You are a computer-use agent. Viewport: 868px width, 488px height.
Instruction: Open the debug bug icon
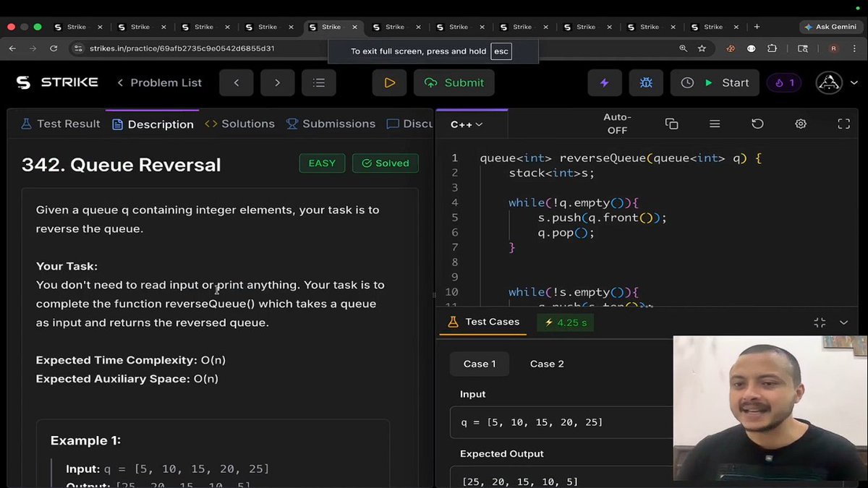(x=646, y=82)
